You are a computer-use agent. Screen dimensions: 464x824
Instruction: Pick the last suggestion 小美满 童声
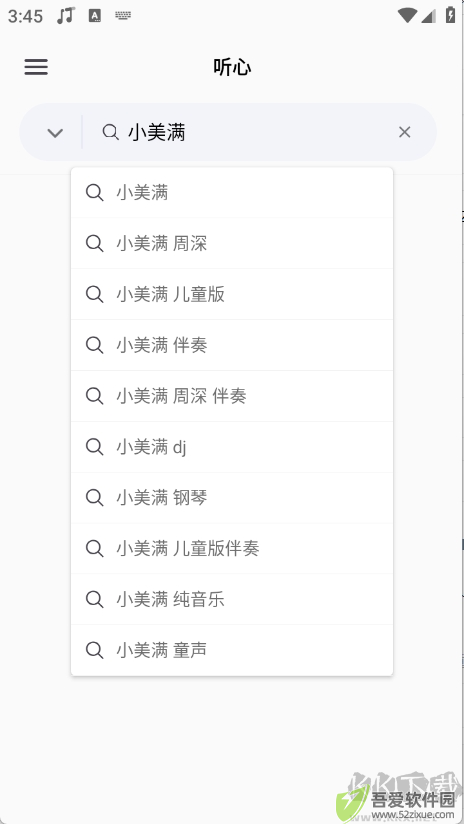232,650
